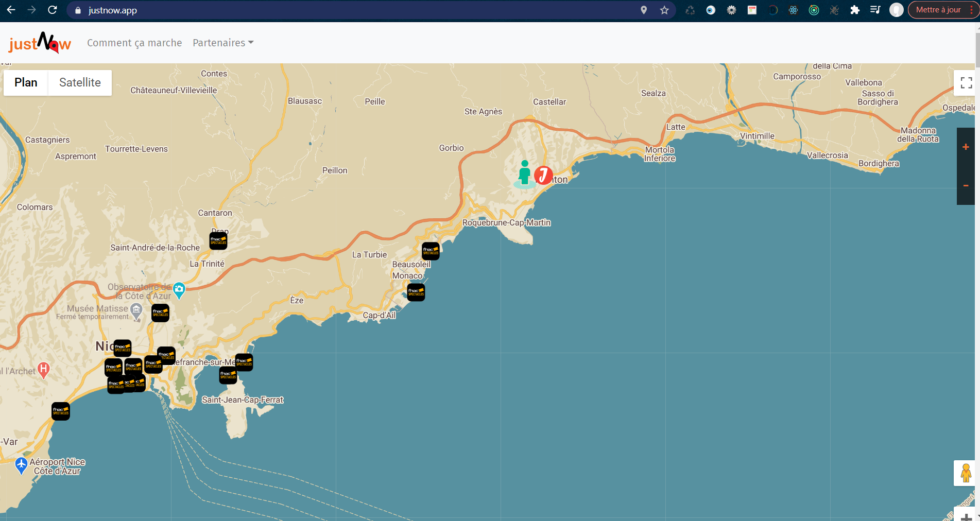Go forward in browser history
This screenshot has width=980, height=521.
click(31, 10)
